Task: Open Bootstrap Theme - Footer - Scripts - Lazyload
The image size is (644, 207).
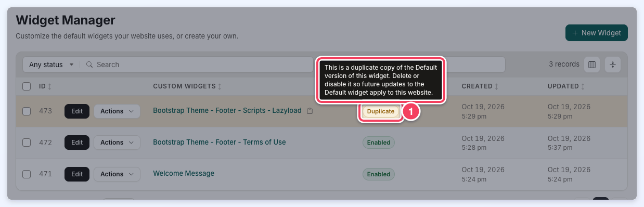Action: click(227, 111)
